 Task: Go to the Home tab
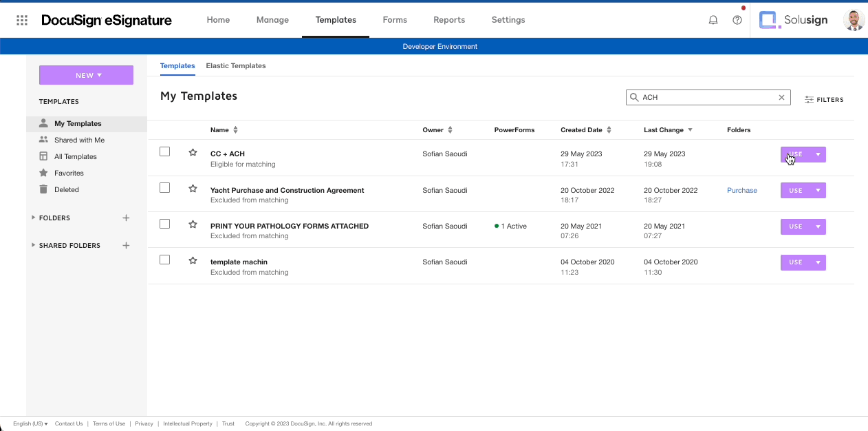(218, 20)
